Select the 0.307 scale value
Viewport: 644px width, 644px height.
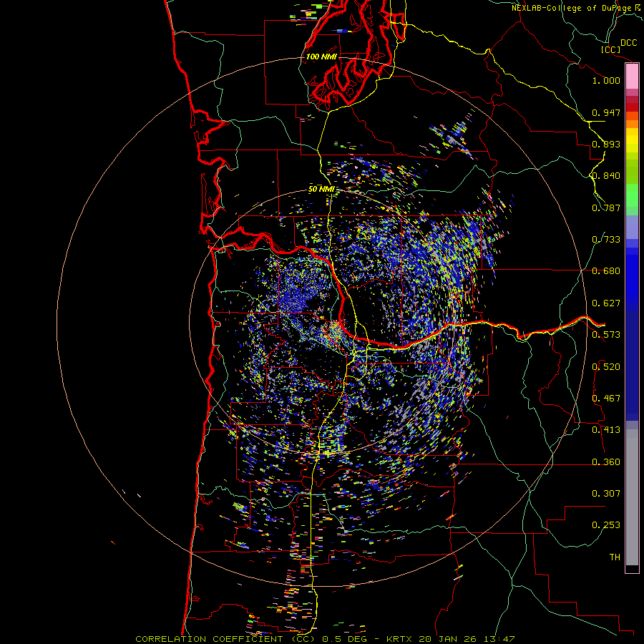tap(606, 494)
